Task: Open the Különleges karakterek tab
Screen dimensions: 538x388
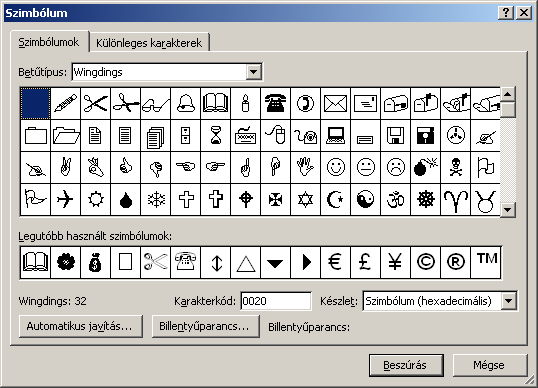Action: coord(149,43)
